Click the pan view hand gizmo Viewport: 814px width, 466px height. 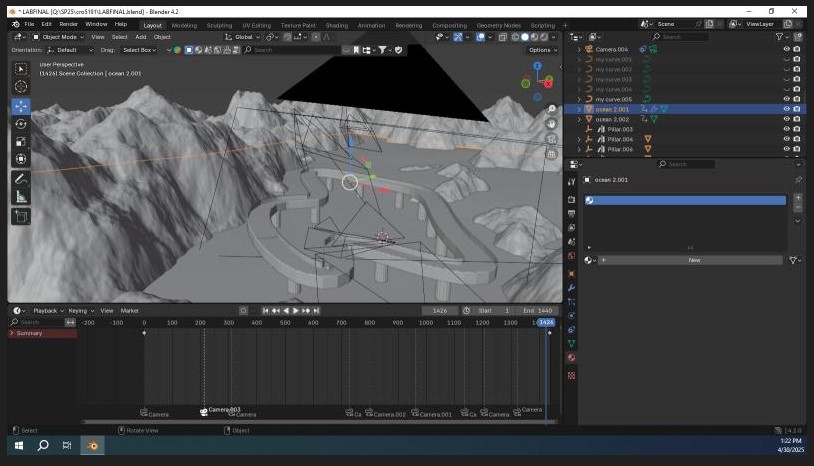(x=552, y=124)
